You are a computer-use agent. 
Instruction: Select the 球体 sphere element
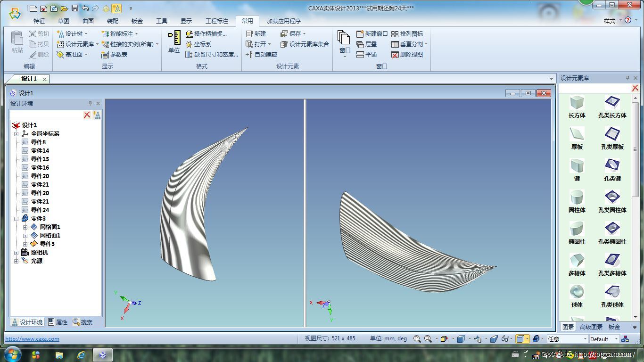(577, 296)
